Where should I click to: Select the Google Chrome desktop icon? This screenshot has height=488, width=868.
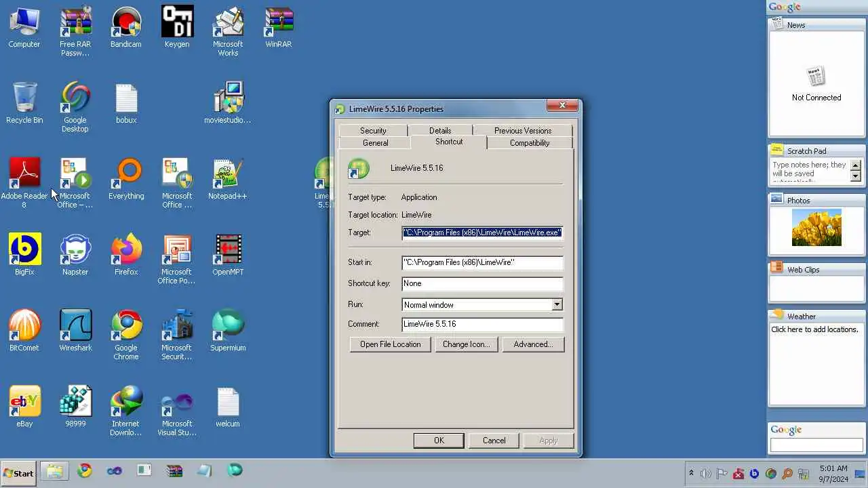pyautogui.click(x=126, y=335)
